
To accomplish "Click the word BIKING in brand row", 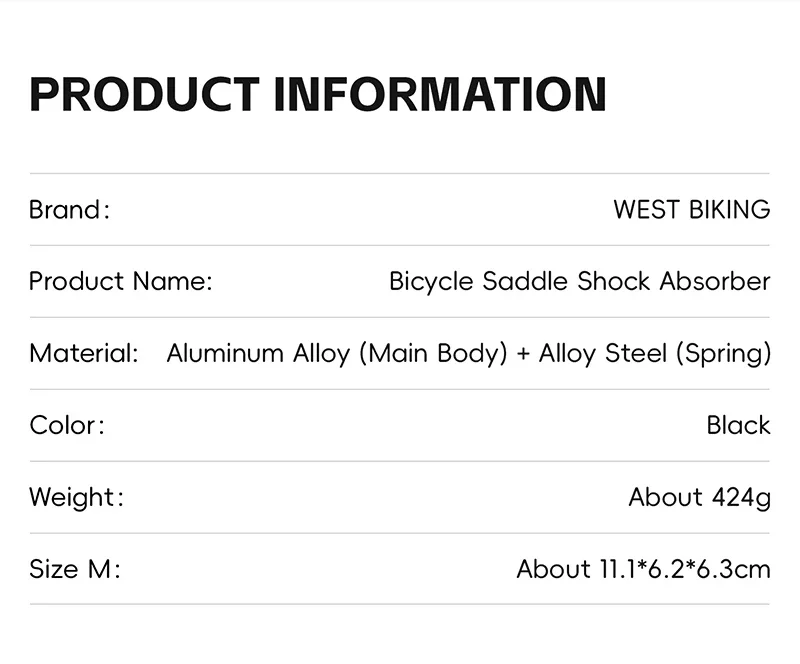I will [x=730, y=210].
